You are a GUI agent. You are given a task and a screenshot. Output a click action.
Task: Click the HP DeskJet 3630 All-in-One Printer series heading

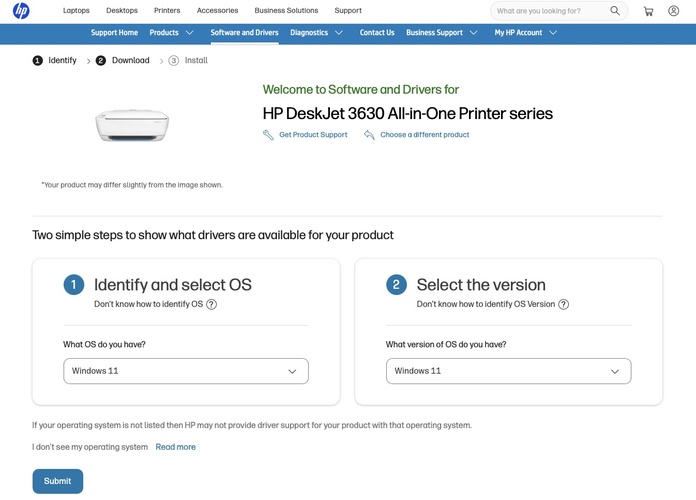pos(407,114)
